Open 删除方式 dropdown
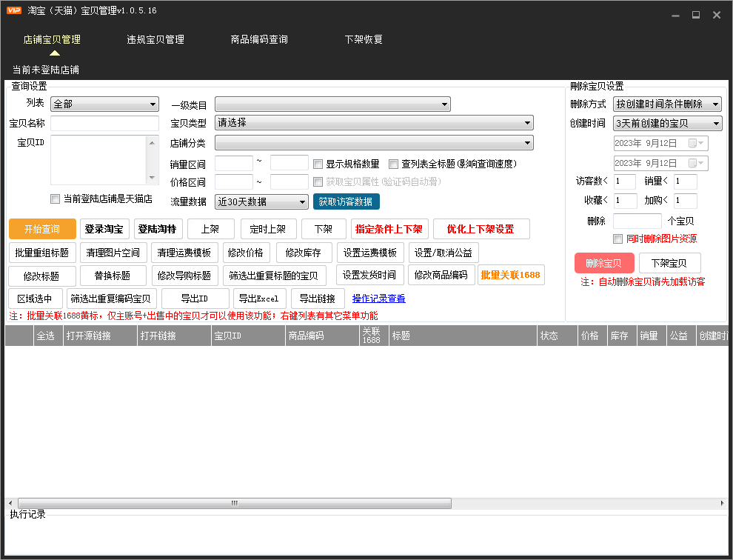Viewport: 733px width, 560px height. click(667, 104)
